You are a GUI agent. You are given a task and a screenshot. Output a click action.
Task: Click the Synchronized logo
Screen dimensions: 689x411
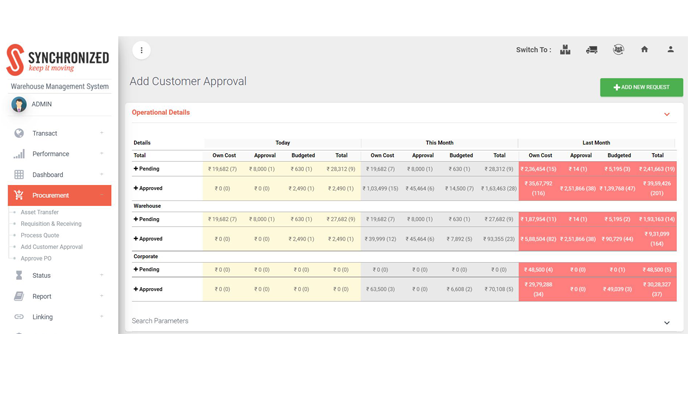[58, 59]
